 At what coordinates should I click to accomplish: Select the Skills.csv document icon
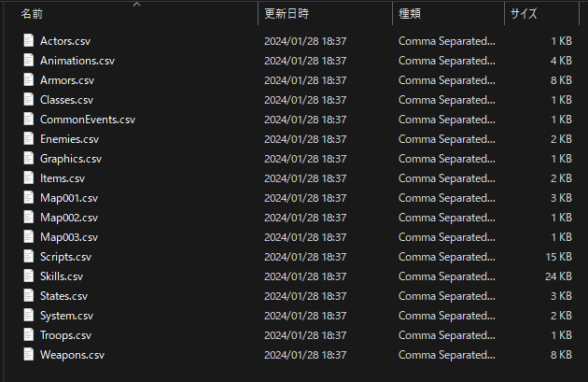[x=29, y=276]
